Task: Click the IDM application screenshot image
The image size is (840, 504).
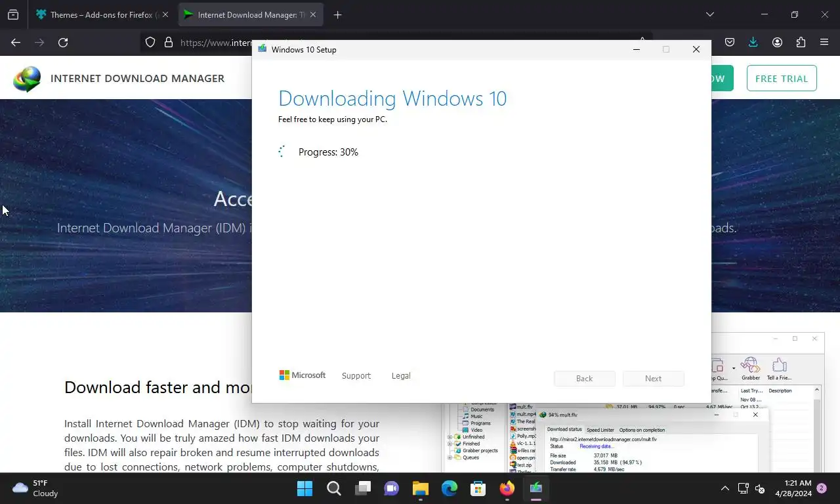Action: tap(634, 436)
